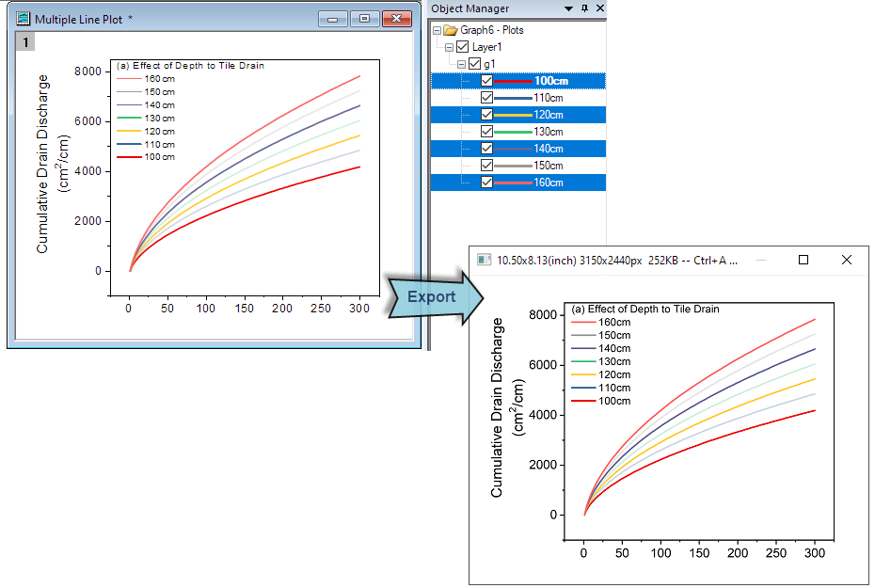Click the red 100cm line style icon
This screenshot has width=875, height=588.
click(x=512, y=81)
